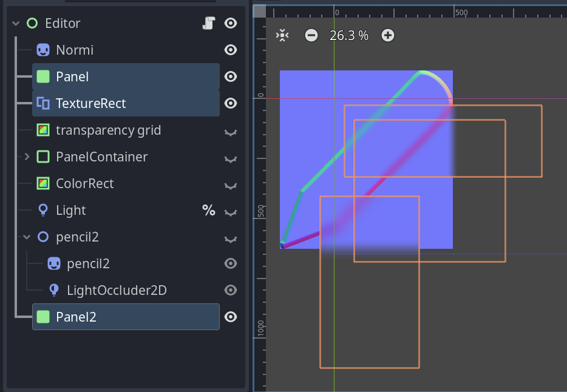Click the percent unique-name badge on Light
567x392 pixels.
[209, 210]
